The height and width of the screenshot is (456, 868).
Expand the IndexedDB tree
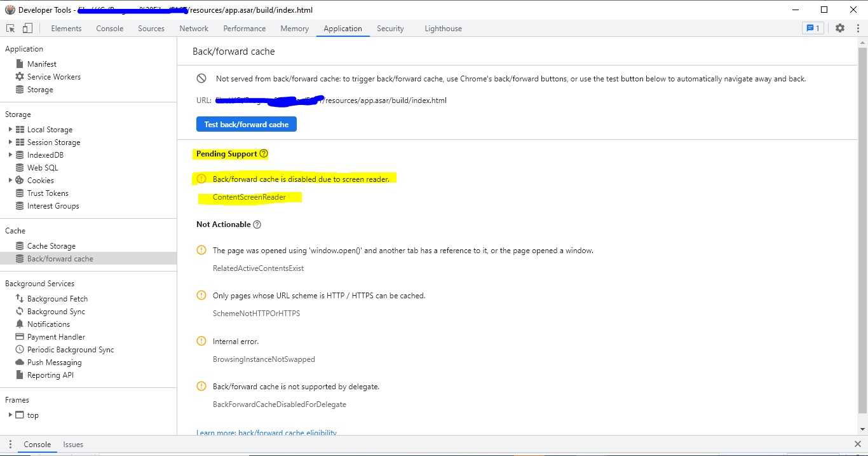tap(11, 155)
